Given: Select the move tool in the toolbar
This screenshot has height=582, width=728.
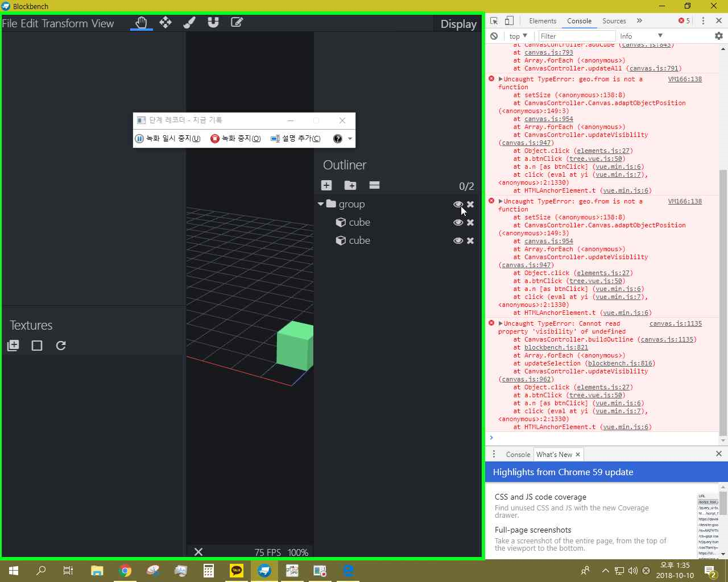Looking at the screenshot, I should [166, 22].
